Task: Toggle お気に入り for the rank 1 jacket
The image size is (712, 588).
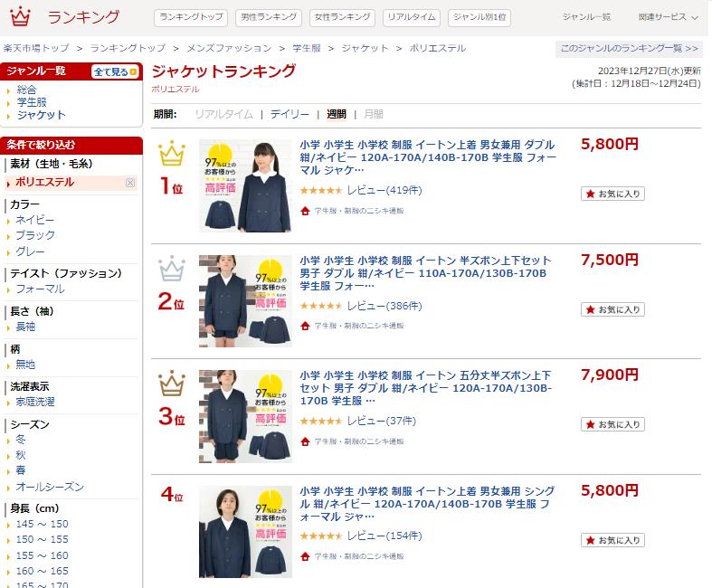Action: pyautogui.click(x=612, y=194)
